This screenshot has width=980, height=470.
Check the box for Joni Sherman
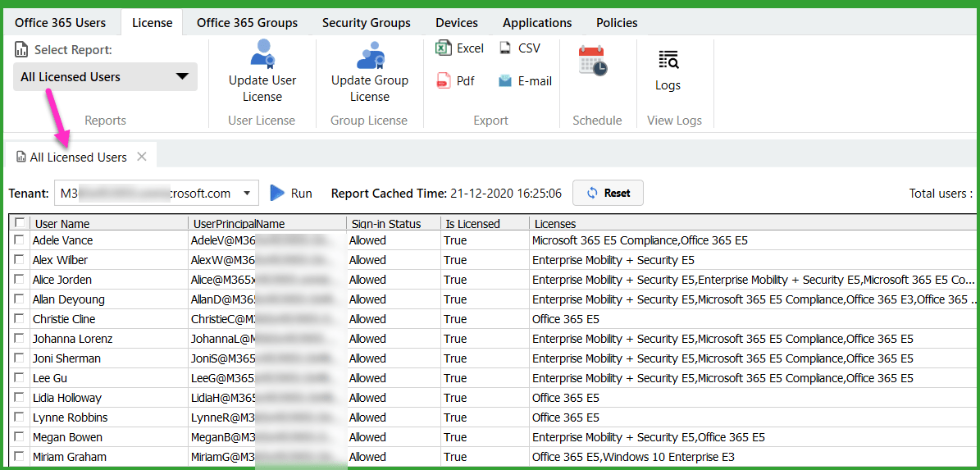tap(20, 358)
